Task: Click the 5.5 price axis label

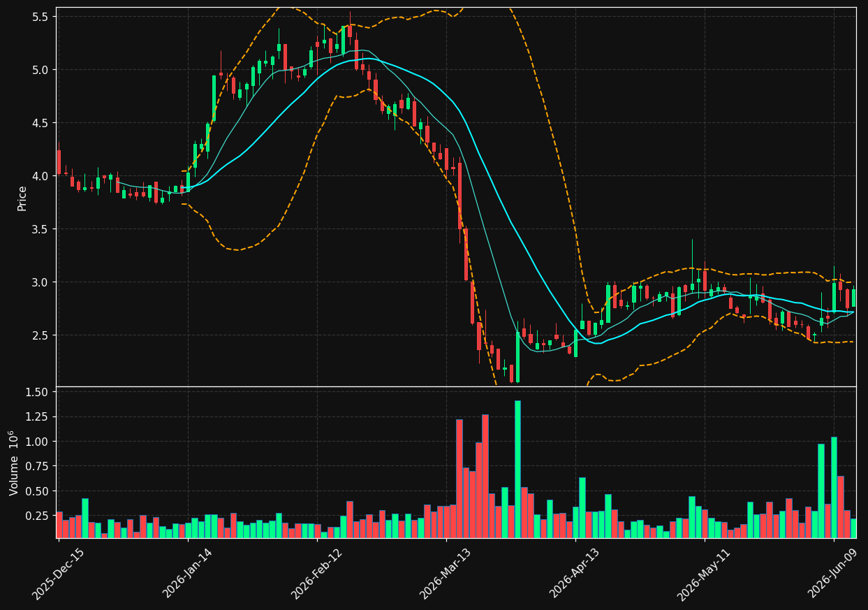Action: [41, 17]
